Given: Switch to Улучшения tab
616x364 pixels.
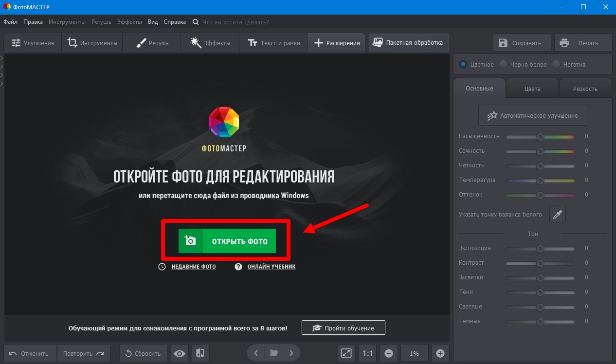Looking at the screenshot, I should (33, 43).
